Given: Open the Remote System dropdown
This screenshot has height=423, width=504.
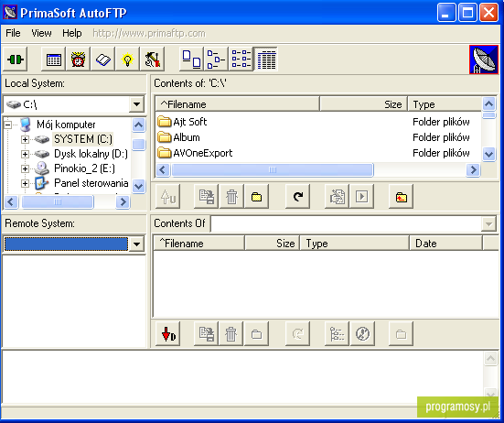Looking at the screenshot, I should [136, 244].
